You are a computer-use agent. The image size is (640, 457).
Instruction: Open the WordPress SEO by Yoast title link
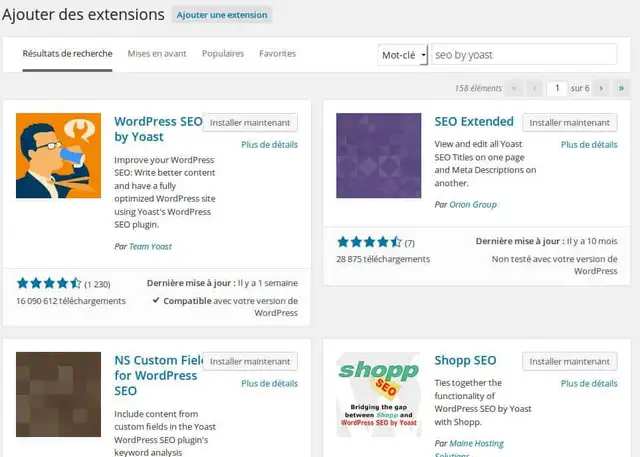pos(158,129)
